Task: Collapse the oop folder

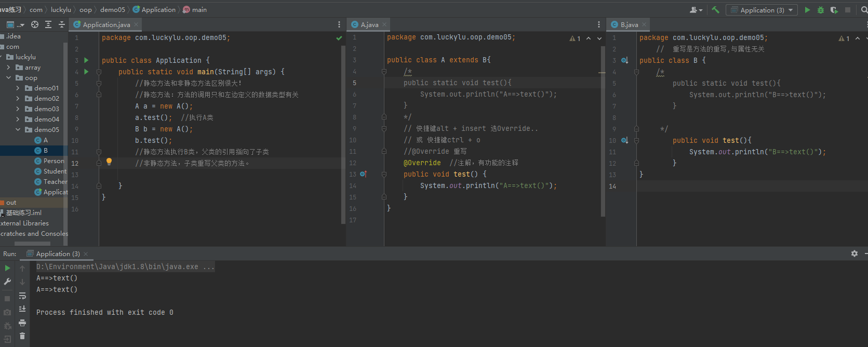Action: pyautogui.click(x=8, y=77)
